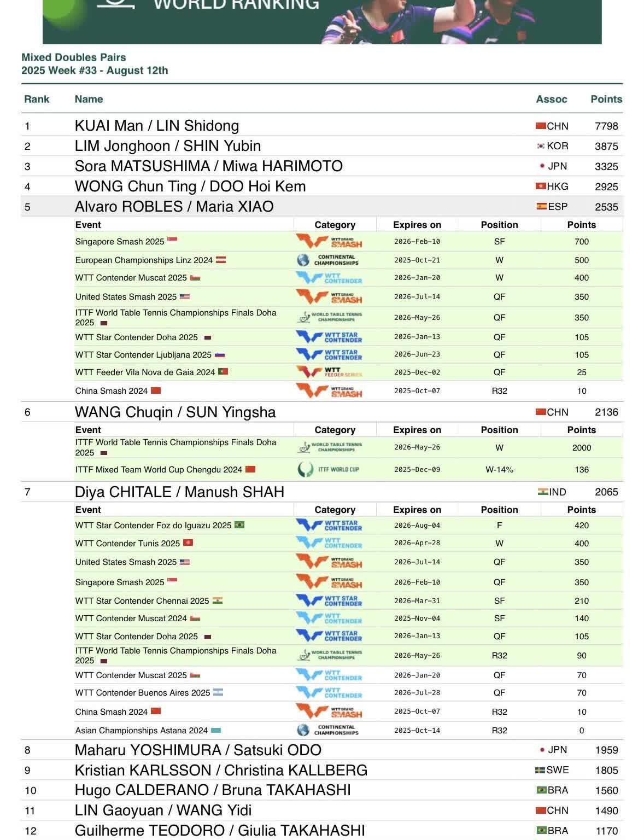Click WTT Star Contender logo in Chennai 2025 row

point(329,600)
